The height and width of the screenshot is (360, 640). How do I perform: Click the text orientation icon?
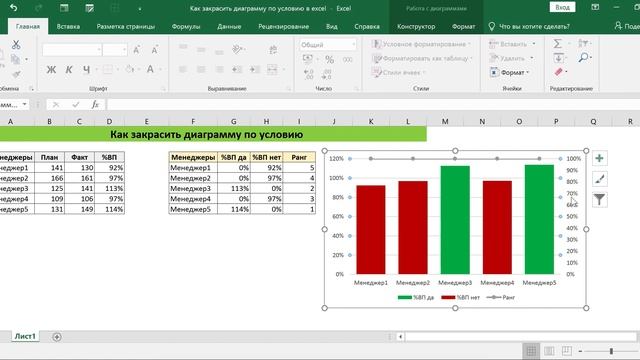coord(237,49)
